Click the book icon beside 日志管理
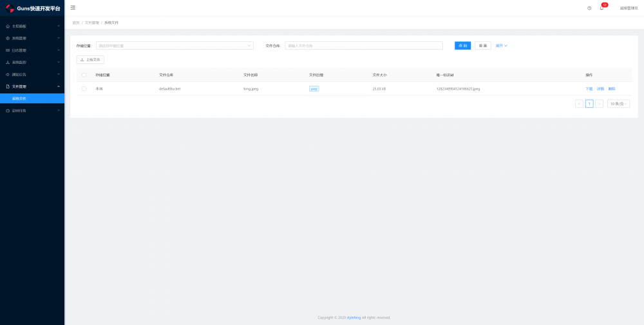The width and height of the screenshot is (644, 325). click(8, 50)
